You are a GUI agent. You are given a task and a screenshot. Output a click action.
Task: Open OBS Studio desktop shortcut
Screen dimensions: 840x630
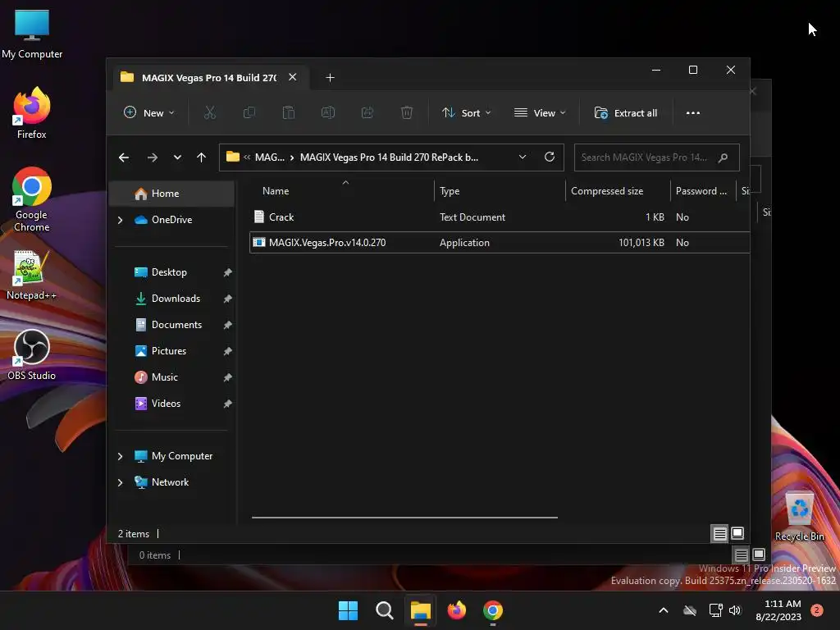coord(32,354)
